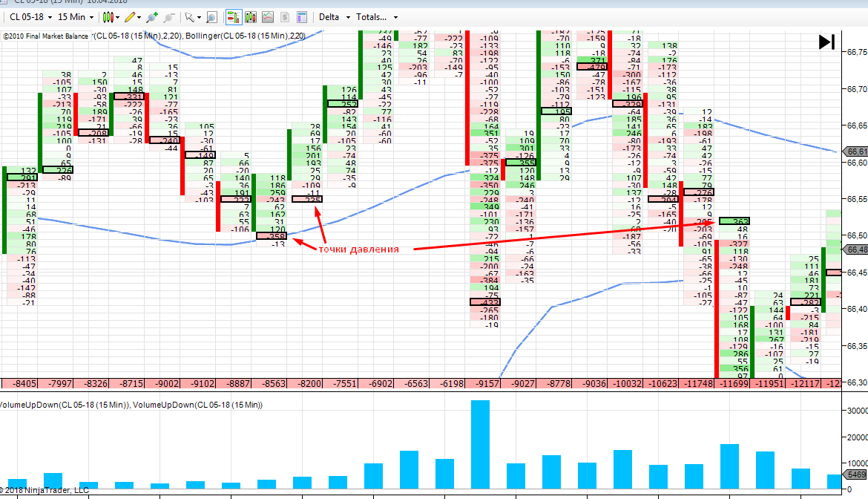The height and width of the screenshot is (499, 868).
Task: Click the -12117 cumulative delta total
Action: tap(804, 383)
